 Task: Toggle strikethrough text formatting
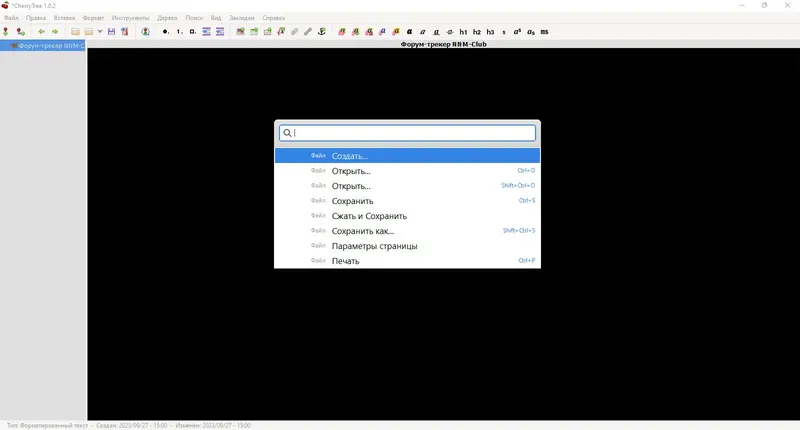point(449,32)
